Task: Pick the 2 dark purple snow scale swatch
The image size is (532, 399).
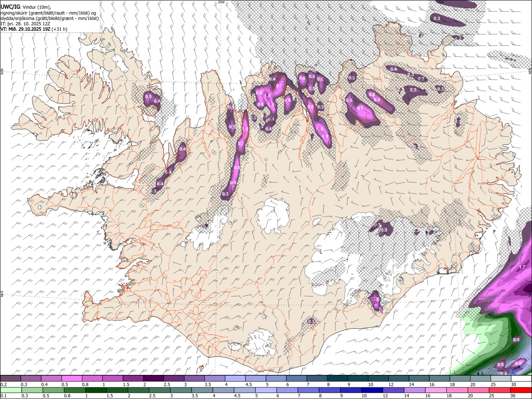Action: [x=153, y=379]
